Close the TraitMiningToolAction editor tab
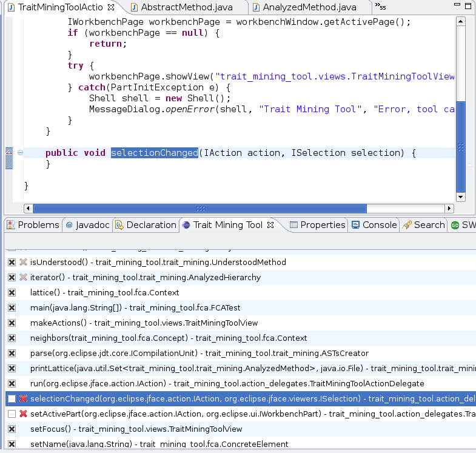Image resolution: width=476 pixels, height=453 pixels. point(110,7)
